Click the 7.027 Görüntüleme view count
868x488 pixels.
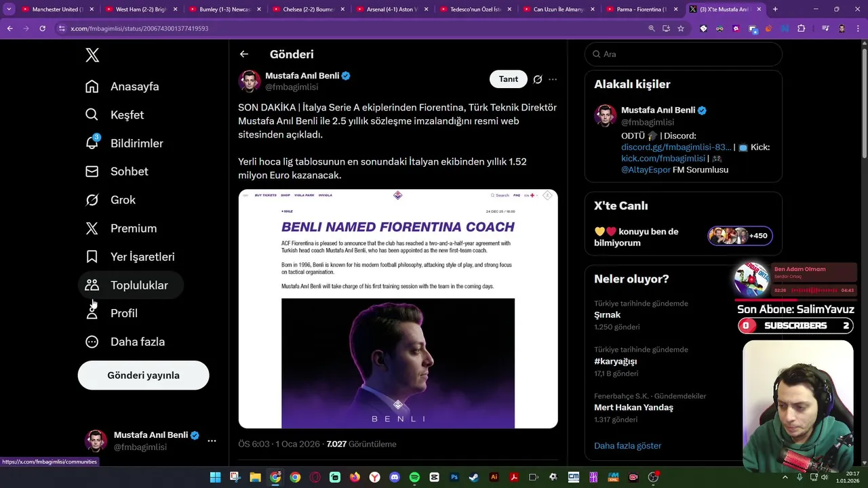(x=361, y=445)
